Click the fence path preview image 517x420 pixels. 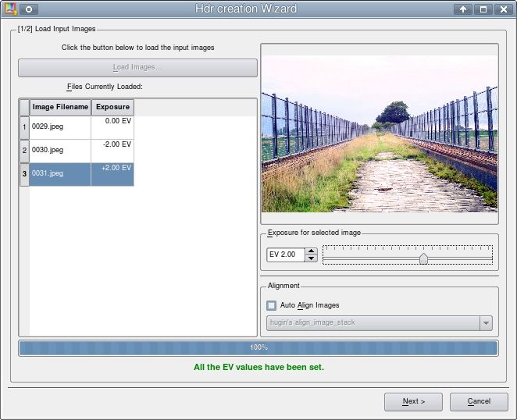(x=380, y=133)
